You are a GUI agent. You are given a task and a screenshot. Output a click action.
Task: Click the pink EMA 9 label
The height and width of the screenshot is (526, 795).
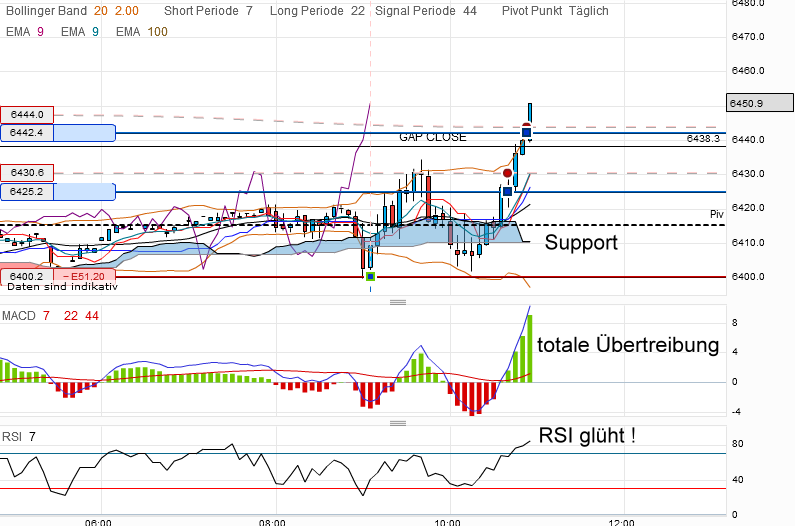tap(25, 31)
